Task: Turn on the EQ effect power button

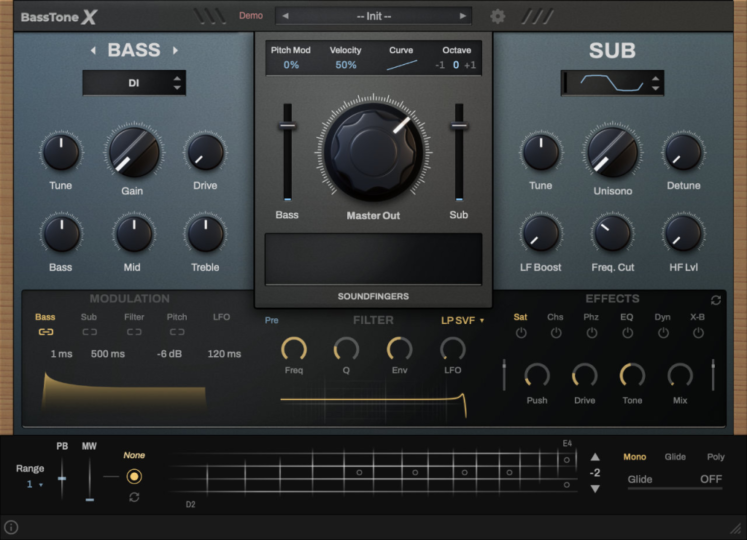Action: (x=627, y=332)
